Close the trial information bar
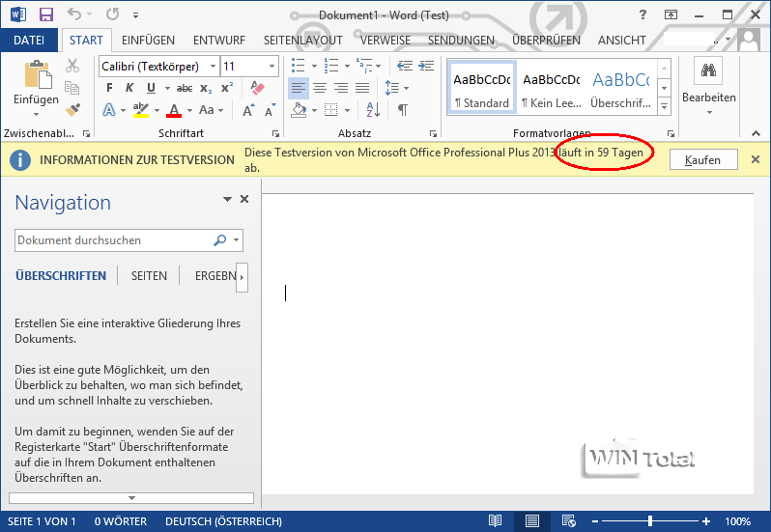This screenshot has height=532, width=771. pyautogui.click(x=756, y=159)
